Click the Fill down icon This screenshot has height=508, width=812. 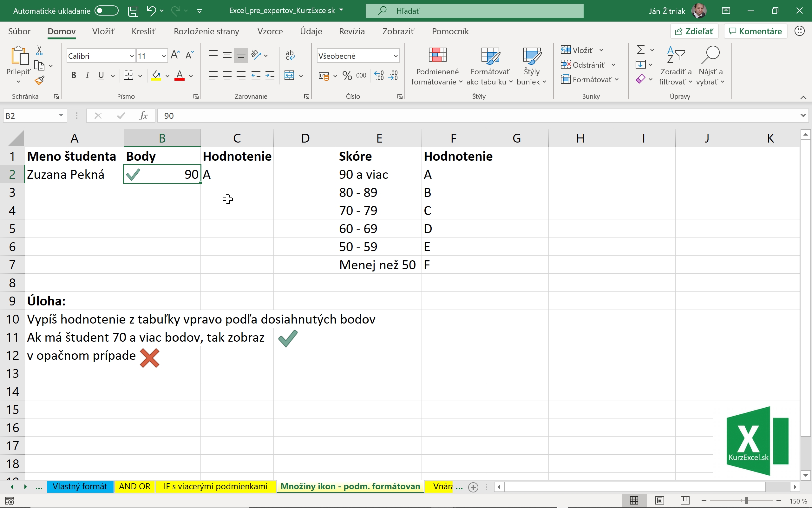click(x=640, y=64)
